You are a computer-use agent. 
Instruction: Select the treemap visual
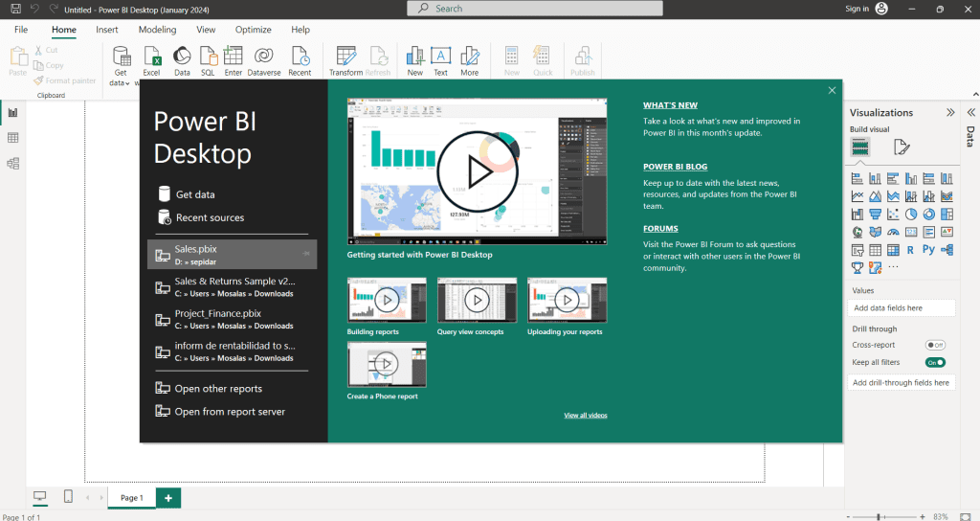tap(947, 215)
